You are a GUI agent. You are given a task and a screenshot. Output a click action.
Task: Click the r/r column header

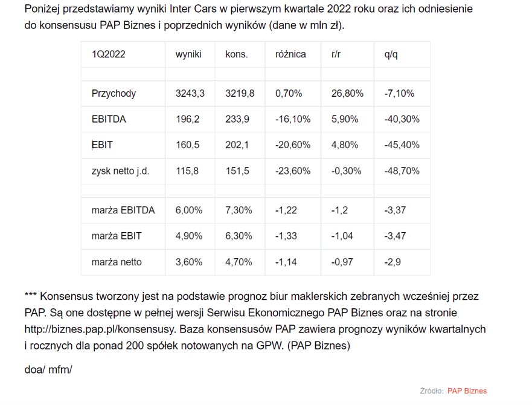click(x=336, y=54)
